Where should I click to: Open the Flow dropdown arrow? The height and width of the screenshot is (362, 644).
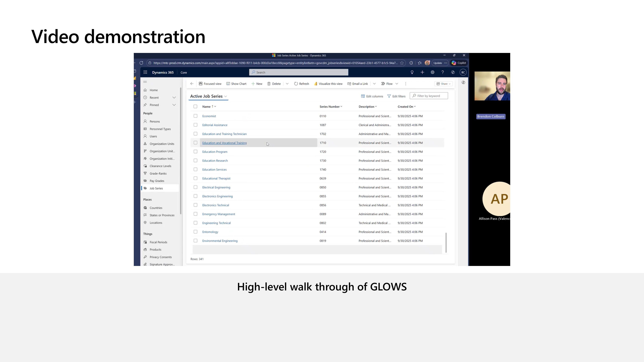click(397, 84)
